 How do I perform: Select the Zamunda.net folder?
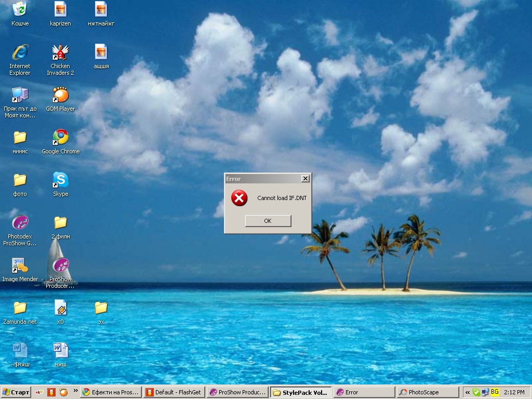point(20,312)
